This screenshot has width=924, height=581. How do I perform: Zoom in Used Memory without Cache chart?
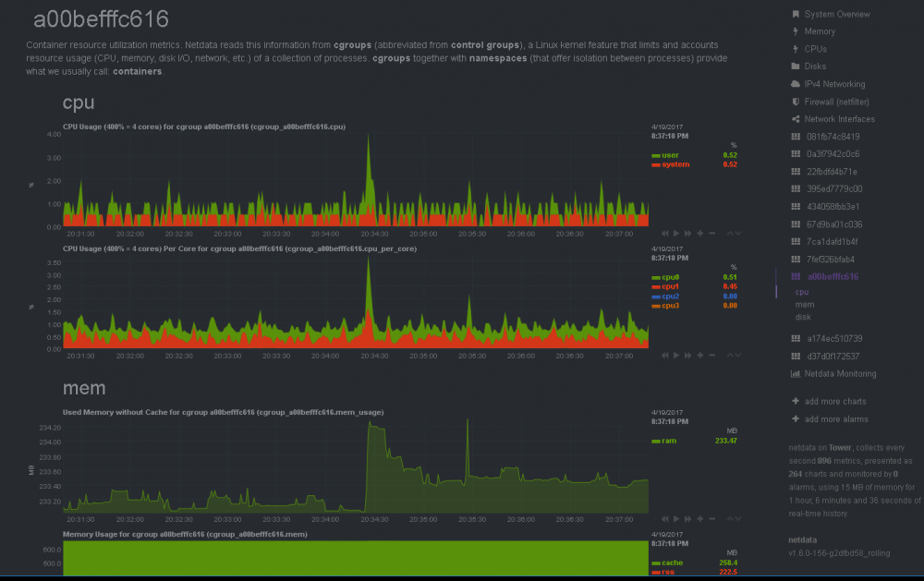coord(700,519)
